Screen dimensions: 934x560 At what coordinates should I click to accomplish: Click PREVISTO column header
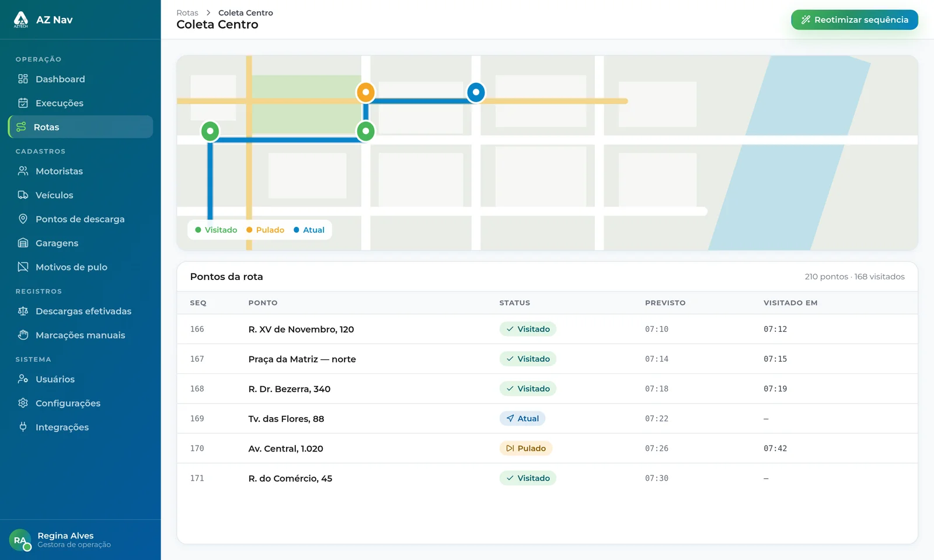click(x=665, y=303)
